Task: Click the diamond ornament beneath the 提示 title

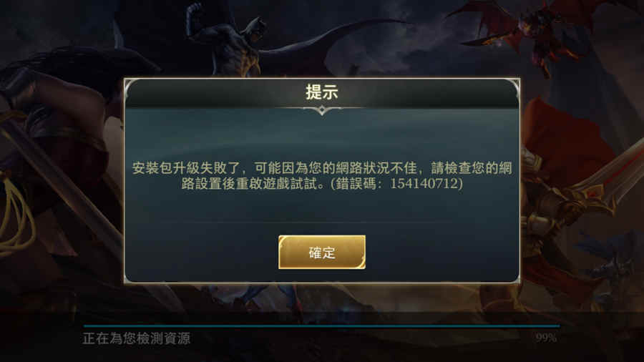Action: point(322,110)
